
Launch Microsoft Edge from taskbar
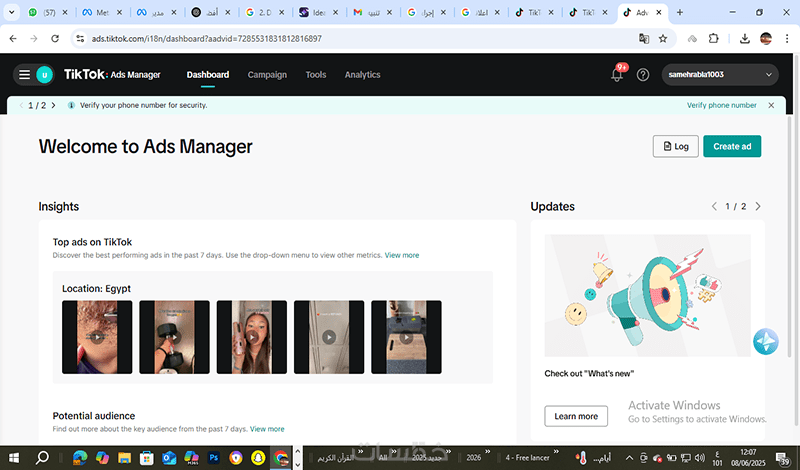(80, 458)
